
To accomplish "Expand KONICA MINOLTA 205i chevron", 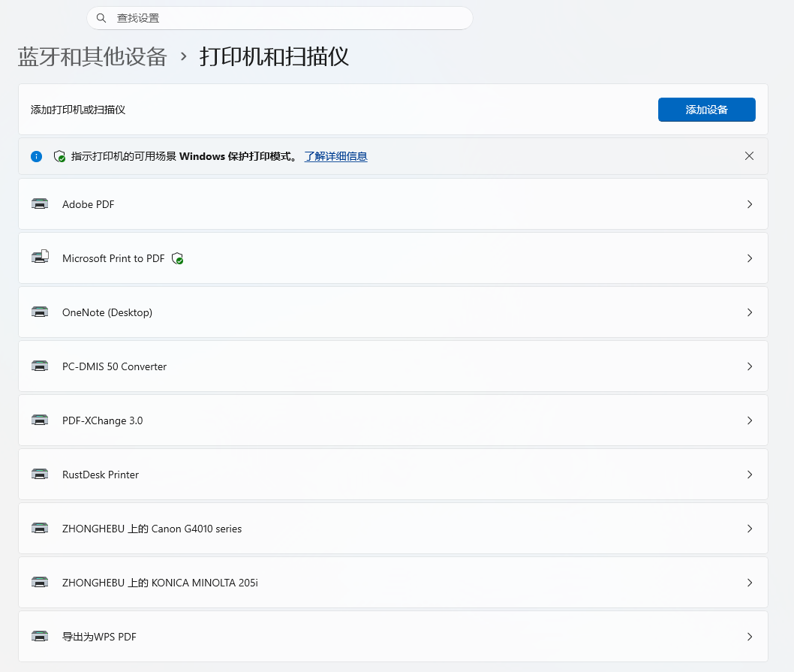I will click(x=750, y=583).
